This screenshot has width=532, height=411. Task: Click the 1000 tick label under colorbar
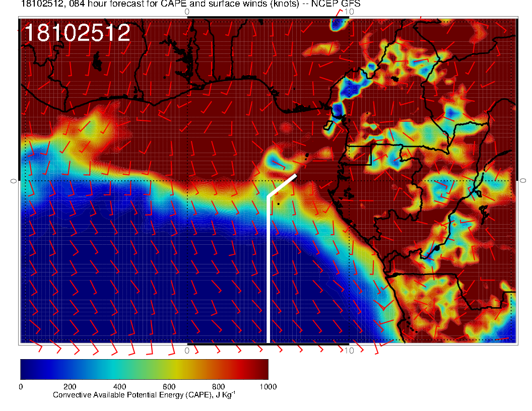coord(268,387)
